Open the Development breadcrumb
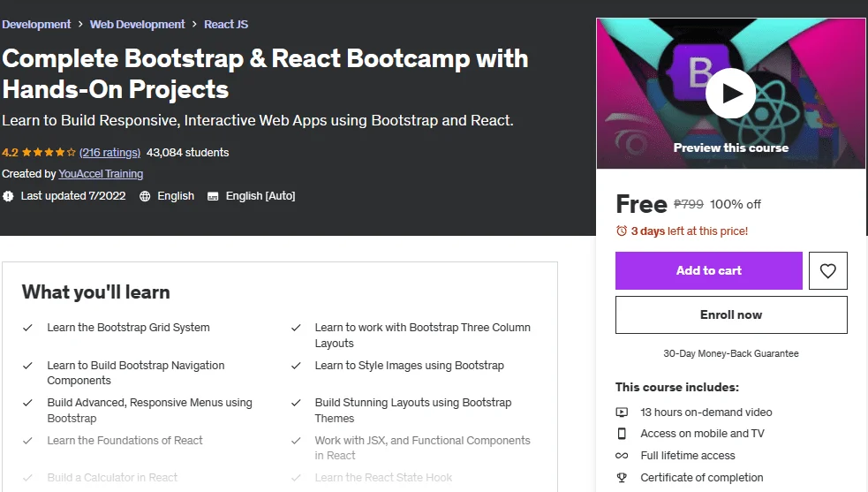 tap(36, 25)
